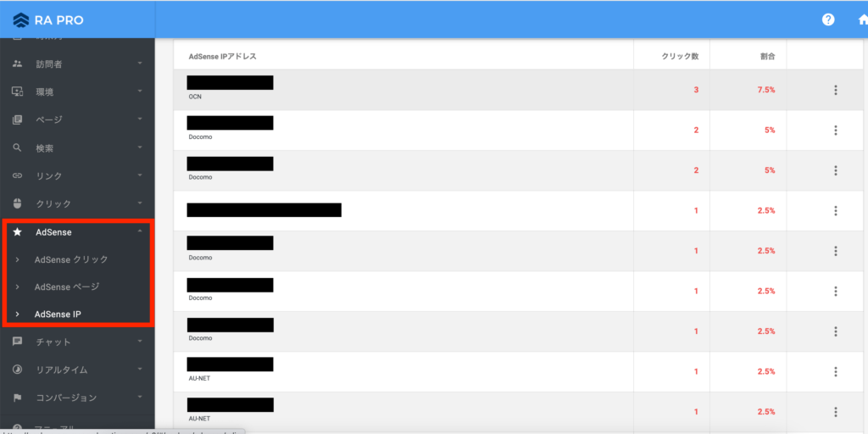This screenshot has height=434, width=868.
Task: Expand the リアルタイム menu arrow
Action: [140, 370]
